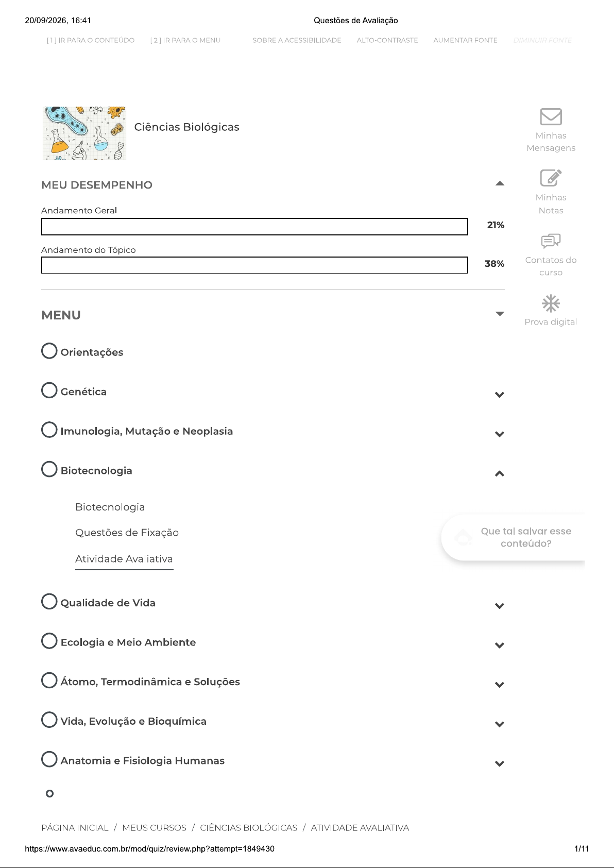Screen dimensions: 614x868
Task: Click the Aumentar Fonte link
Action: coord(465,40)
